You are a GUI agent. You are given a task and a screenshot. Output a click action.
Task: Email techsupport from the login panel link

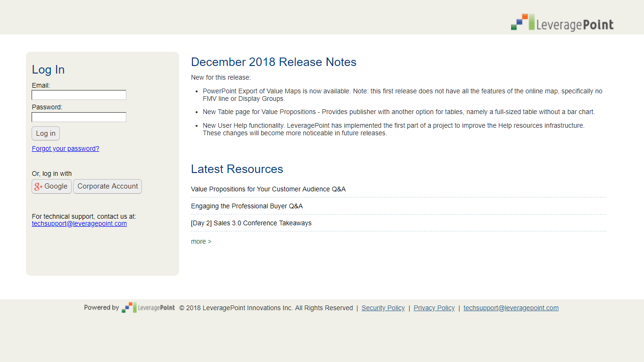tap(79, 223)
